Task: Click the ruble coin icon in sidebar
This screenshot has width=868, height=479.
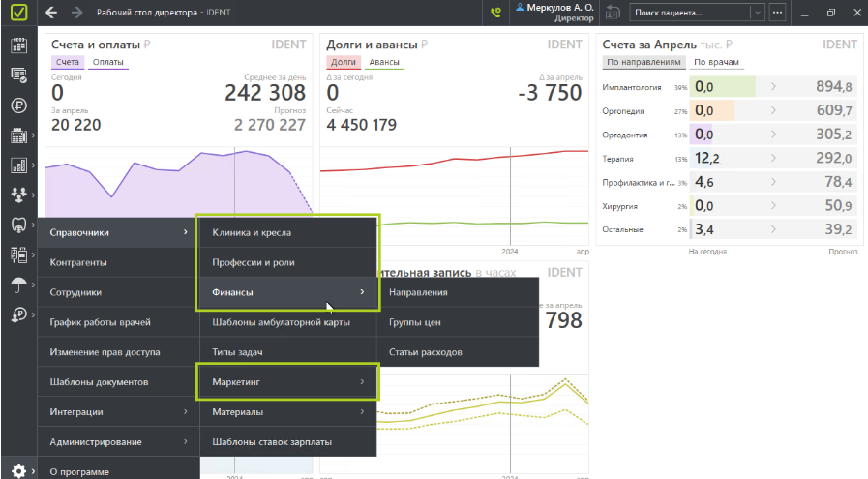Action: 17,105
